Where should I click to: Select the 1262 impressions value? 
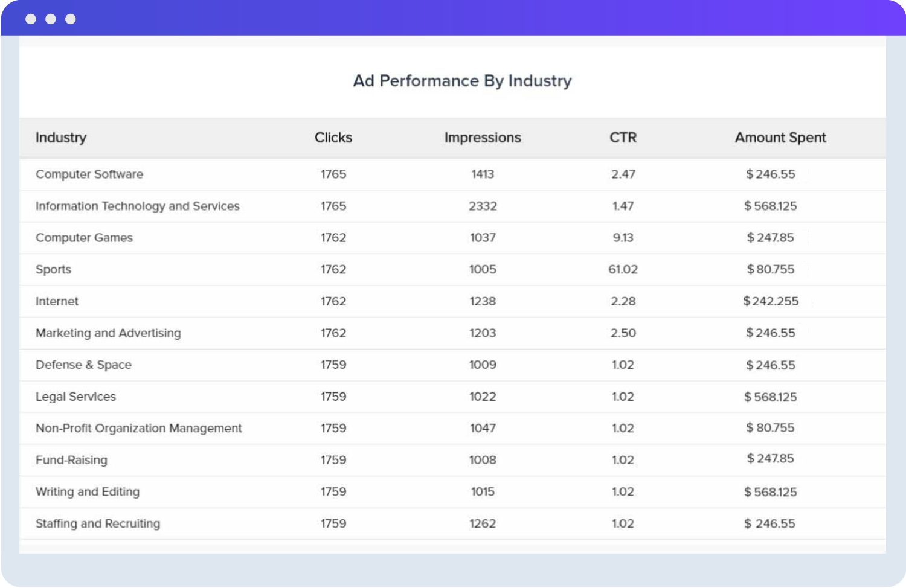[x=483, y=523]
